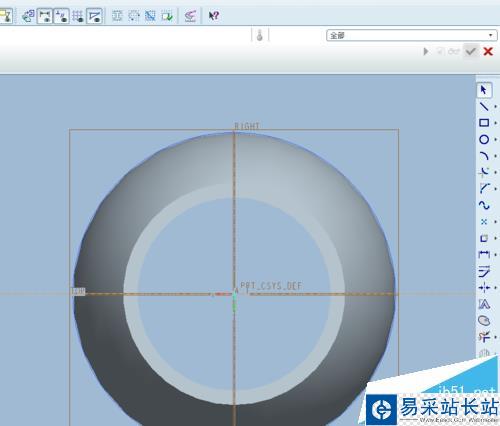This screenshot has height=426, width=500.
Task: Click the Highlight Open Ends icon
Action: [134, 16]
